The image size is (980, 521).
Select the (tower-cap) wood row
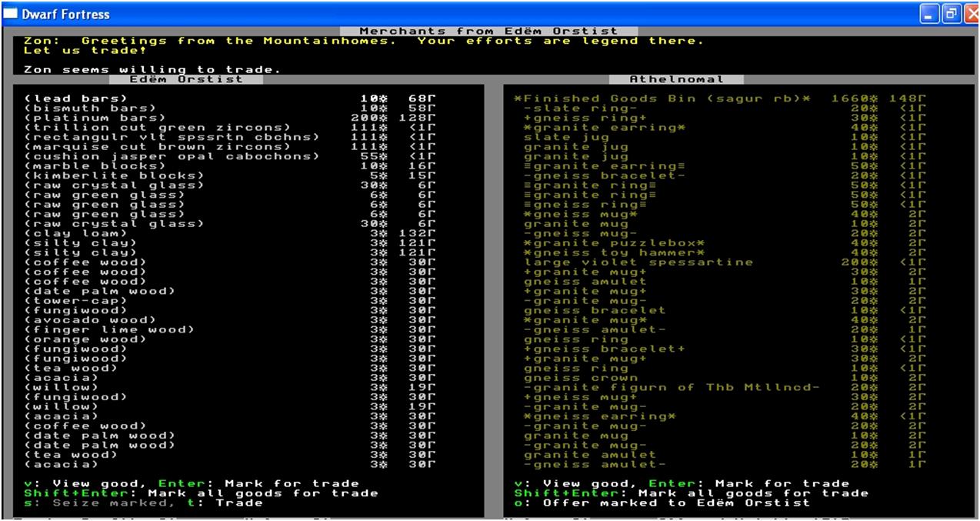pos(231,300)
